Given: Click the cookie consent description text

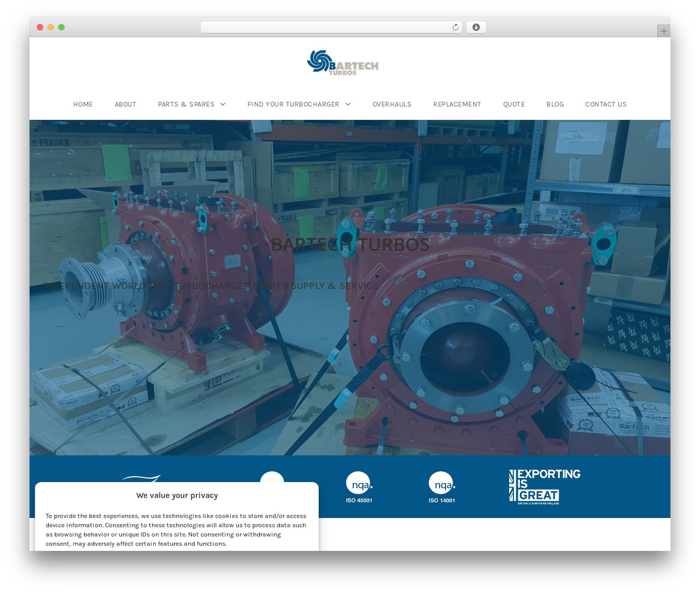Looking at the screenshot, I should pos(176,530).
